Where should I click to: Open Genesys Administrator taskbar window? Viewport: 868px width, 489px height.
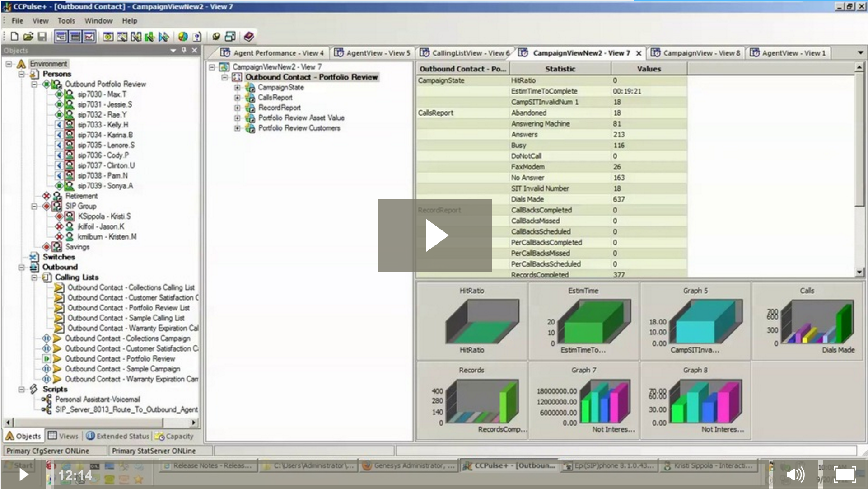pos(409,465)
